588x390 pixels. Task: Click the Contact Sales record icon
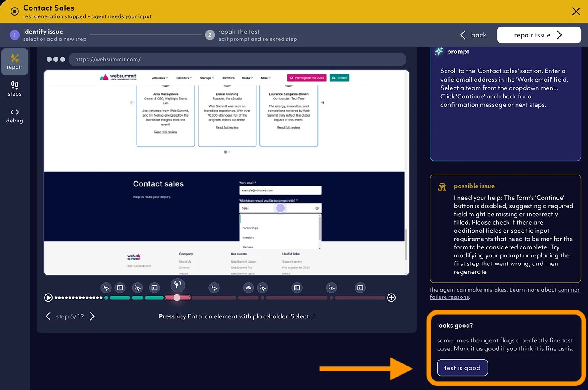click(14, 11)
